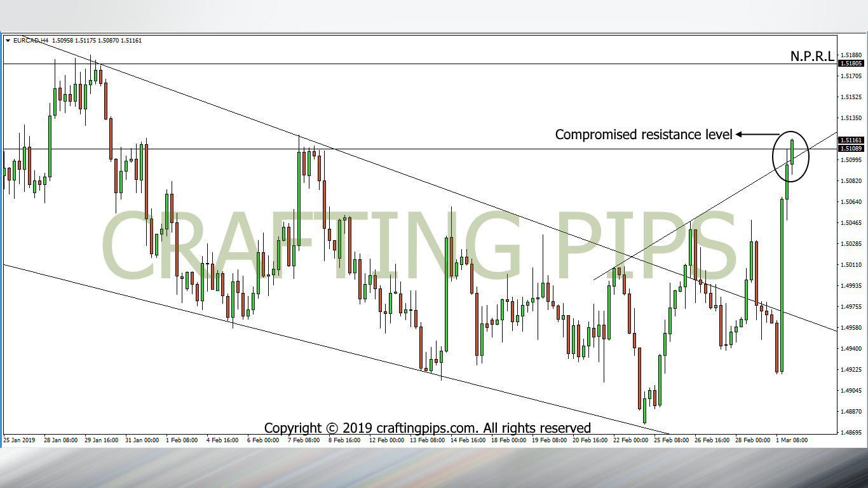Click the 1.50110 price axis label
868x488 pixels.
pyautogui.click(x=851, y=264)
